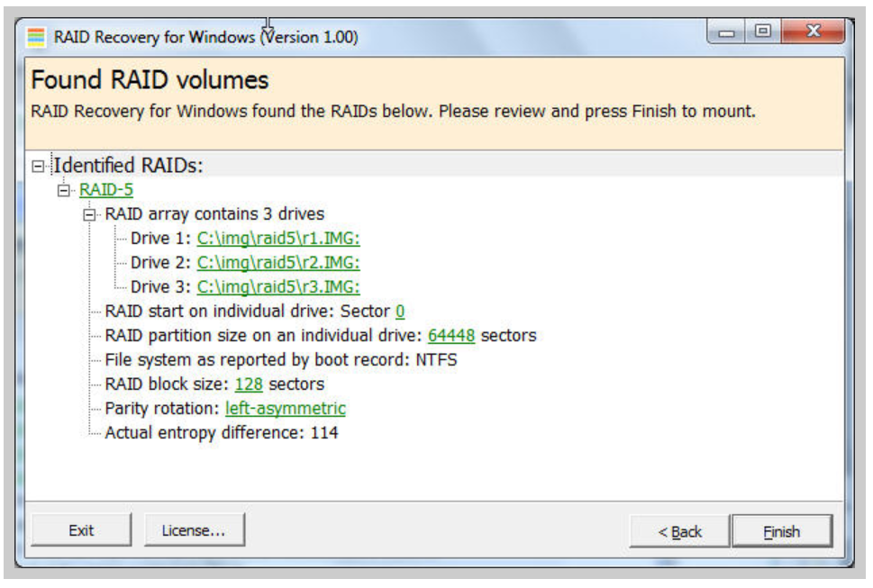Click Finish to mount the RAID
The image size is (873, 588).
[x=782, y=531]
